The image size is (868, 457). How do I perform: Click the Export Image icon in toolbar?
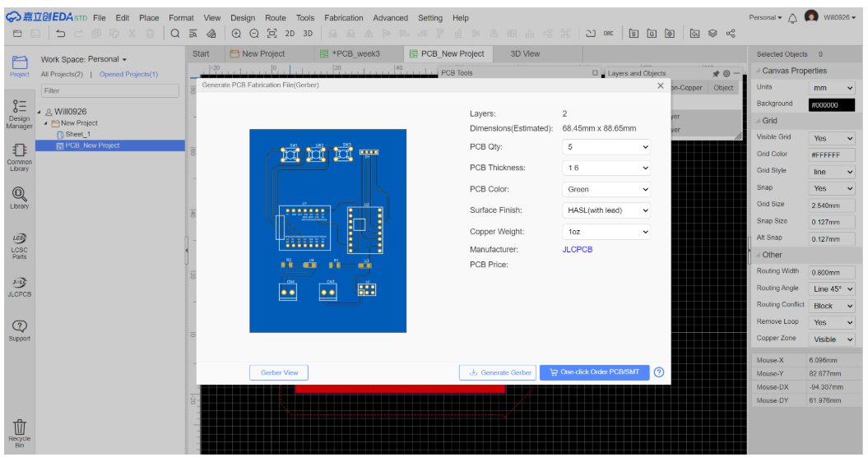pyautogui.click(x=694, y=34)
